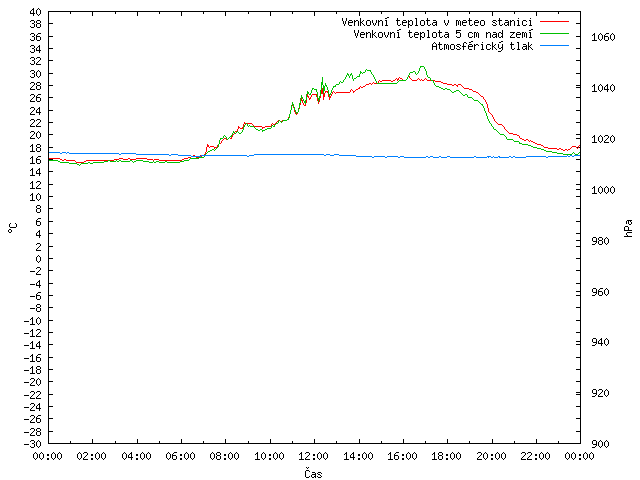Click the legend entry 'Venkovní teplota 5 cm nad zemí'
This screenshot has width=640, height=480.
[x=443, y=34]
